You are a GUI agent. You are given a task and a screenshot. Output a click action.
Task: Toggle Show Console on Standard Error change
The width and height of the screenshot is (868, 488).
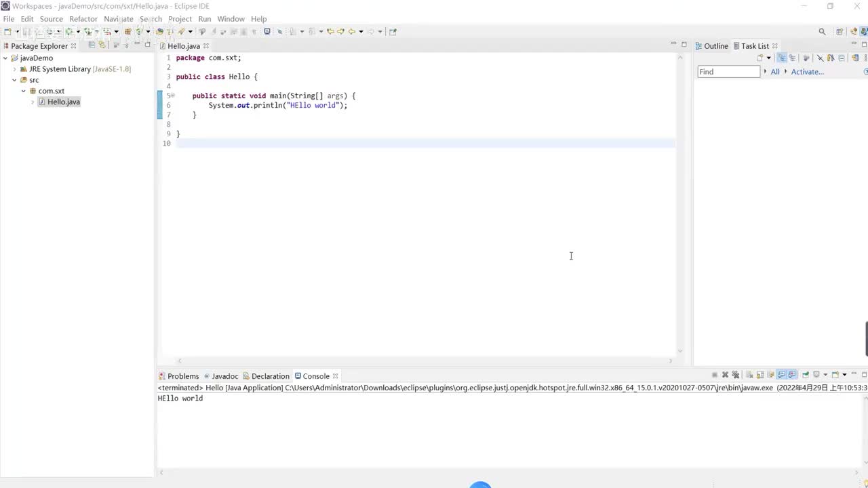(792, 375)
